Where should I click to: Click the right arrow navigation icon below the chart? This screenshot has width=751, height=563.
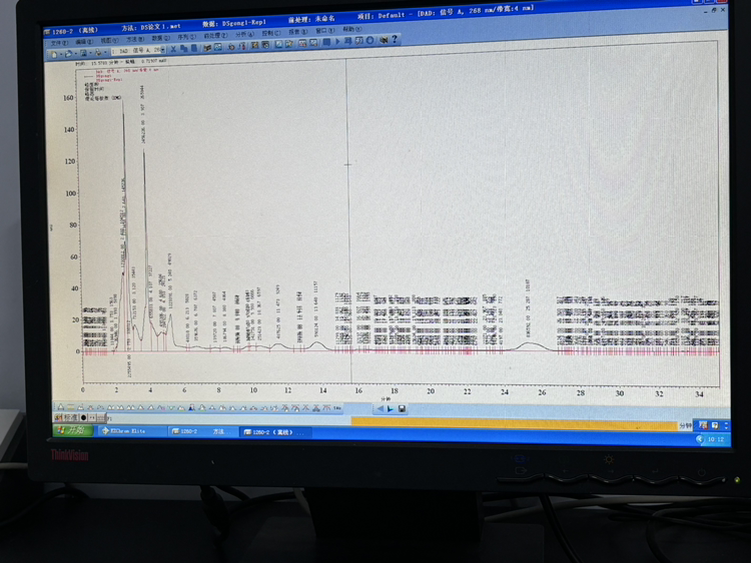[390, 409]
